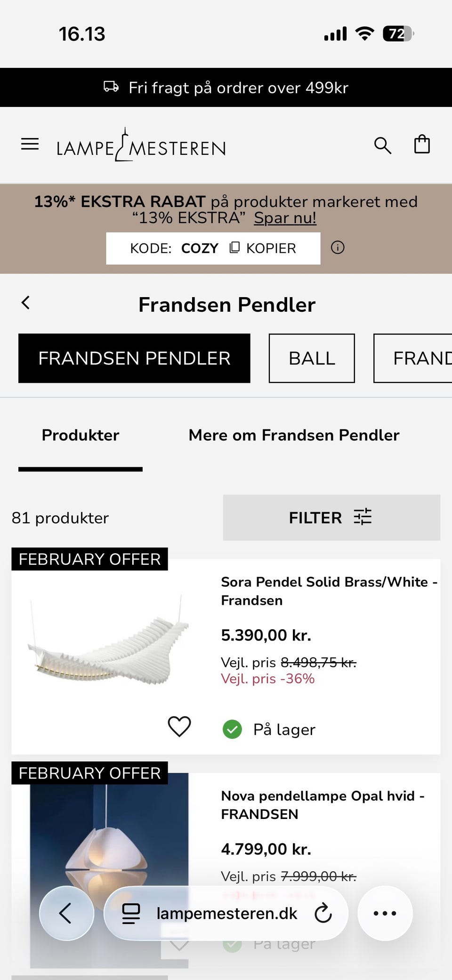Copy the COZY discount code
Screen dimensions: 452x980
[262, 248]
